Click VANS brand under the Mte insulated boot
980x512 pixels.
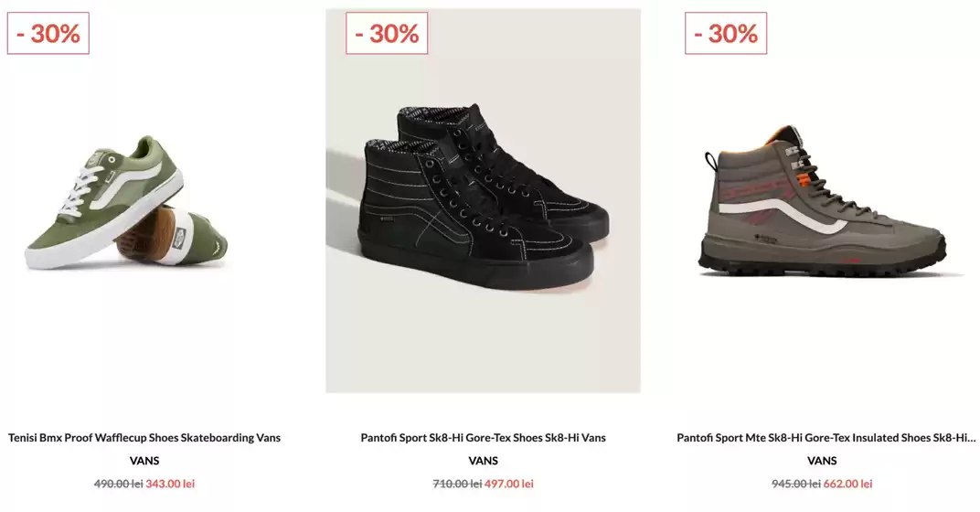coord(822,461)
